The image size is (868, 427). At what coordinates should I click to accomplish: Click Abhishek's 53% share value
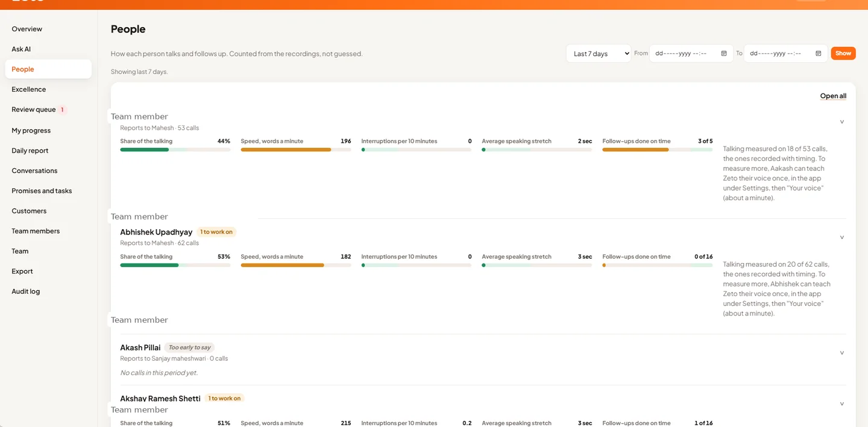(x=224, y=257)
